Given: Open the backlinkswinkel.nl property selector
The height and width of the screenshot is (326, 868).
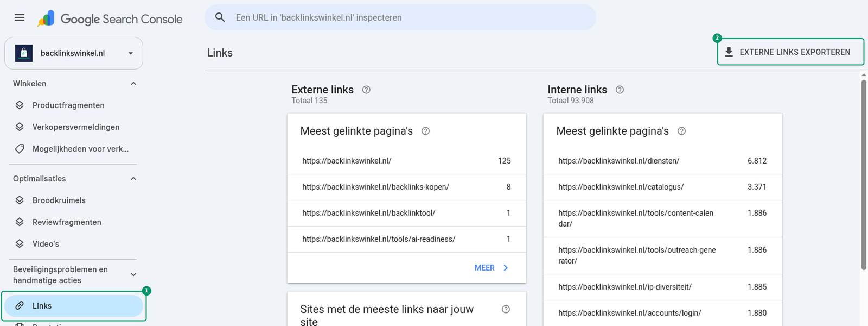Looking at the screenshot, I should 74,53.
